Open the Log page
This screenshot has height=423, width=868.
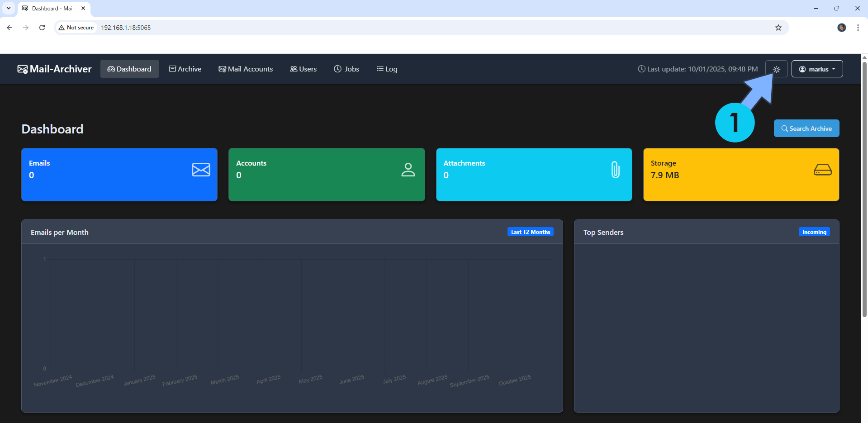point(387,69)
